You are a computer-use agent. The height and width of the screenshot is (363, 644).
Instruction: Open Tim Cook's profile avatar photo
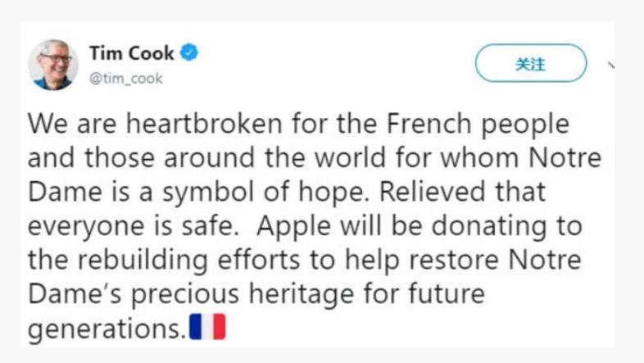coord(53,65)
